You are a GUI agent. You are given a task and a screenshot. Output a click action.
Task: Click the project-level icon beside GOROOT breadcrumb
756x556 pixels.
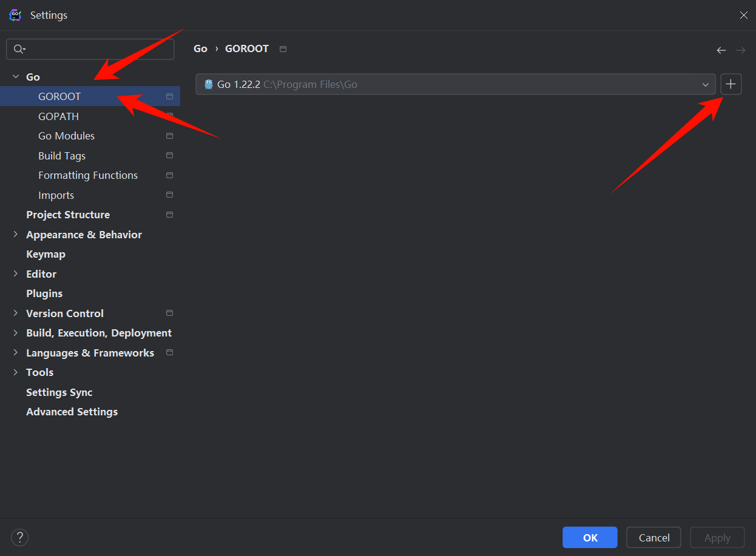pyautogui.click(x=283, y=49)
